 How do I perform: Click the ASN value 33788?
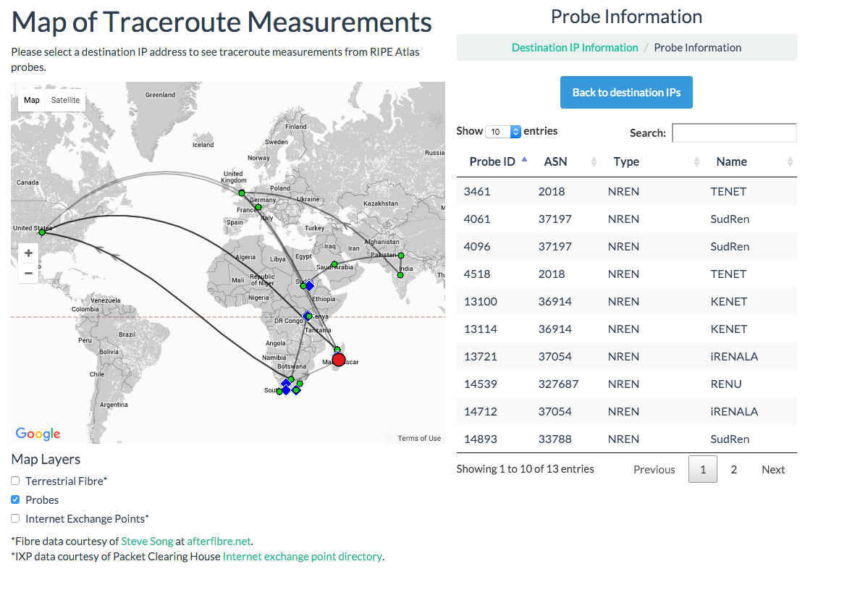pyautogui.click(x=555, y=439)
